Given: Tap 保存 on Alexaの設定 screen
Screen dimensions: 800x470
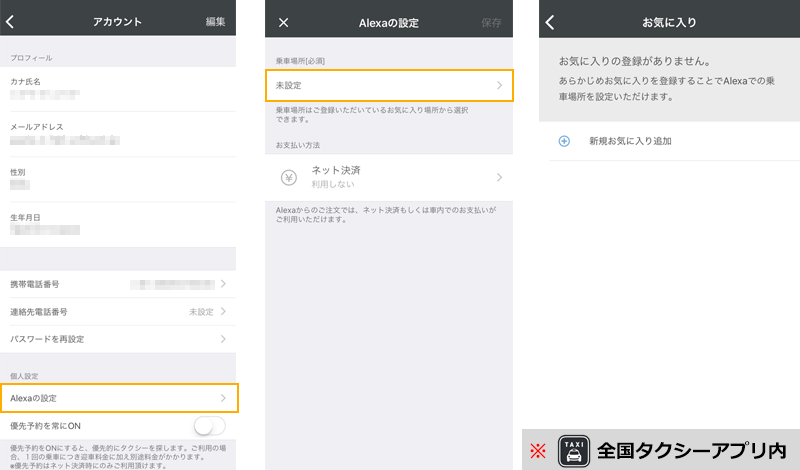Looking at the screenshot, I should (491, 22).
